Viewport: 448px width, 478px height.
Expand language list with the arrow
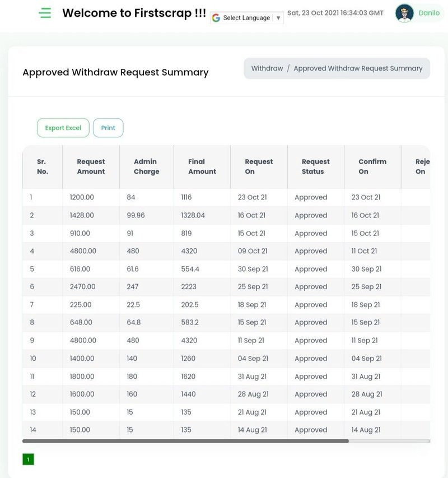pyautogui.click(x=278, y=18)
